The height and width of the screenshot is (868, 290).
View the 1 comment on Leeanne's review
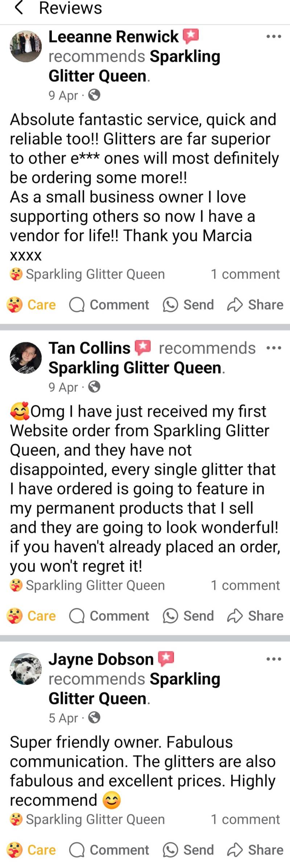(x=245, y=274)
